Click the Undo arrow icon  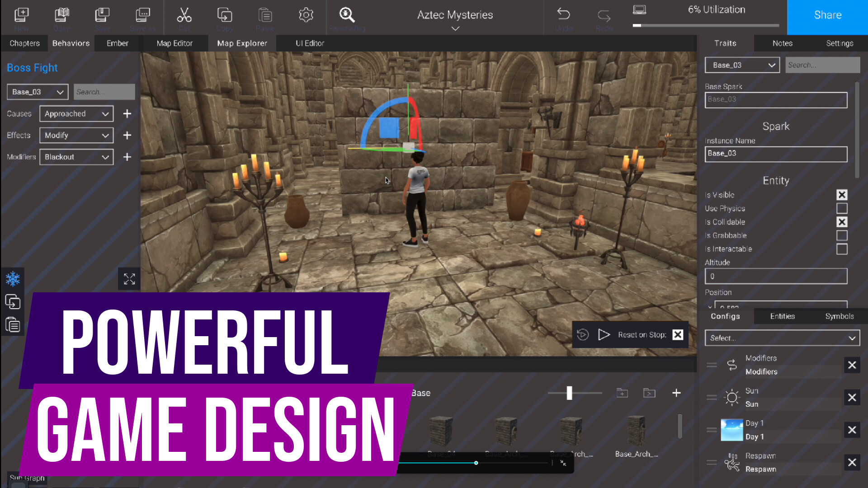[x=563, y=14]
